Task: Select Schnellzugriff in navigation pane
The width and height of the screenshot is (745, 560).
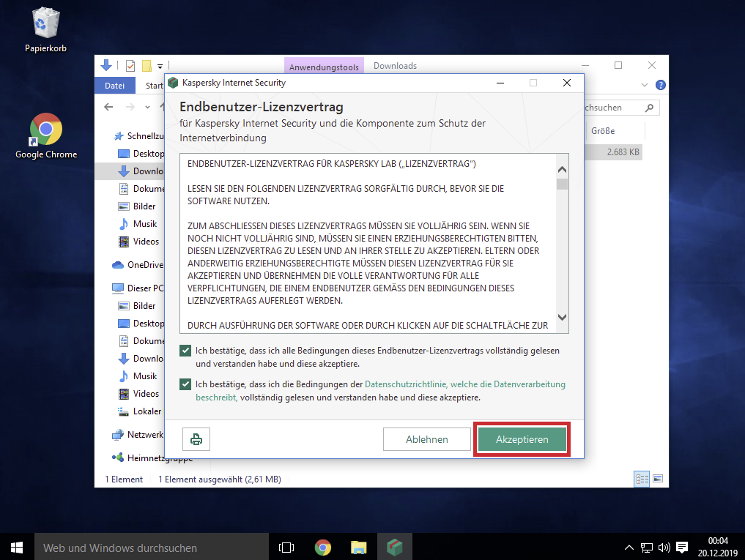Action: [x=138, y=136]
